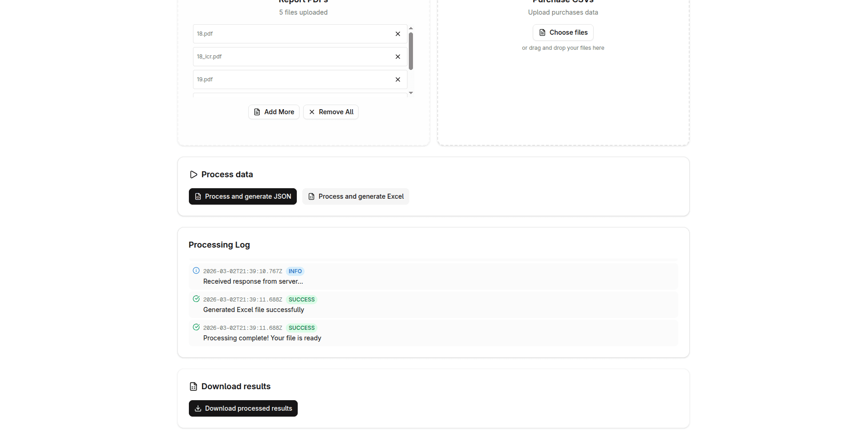Screen dimensions: 868x439
Task: Remove the 19.pdf file from list
Action: 397,79
